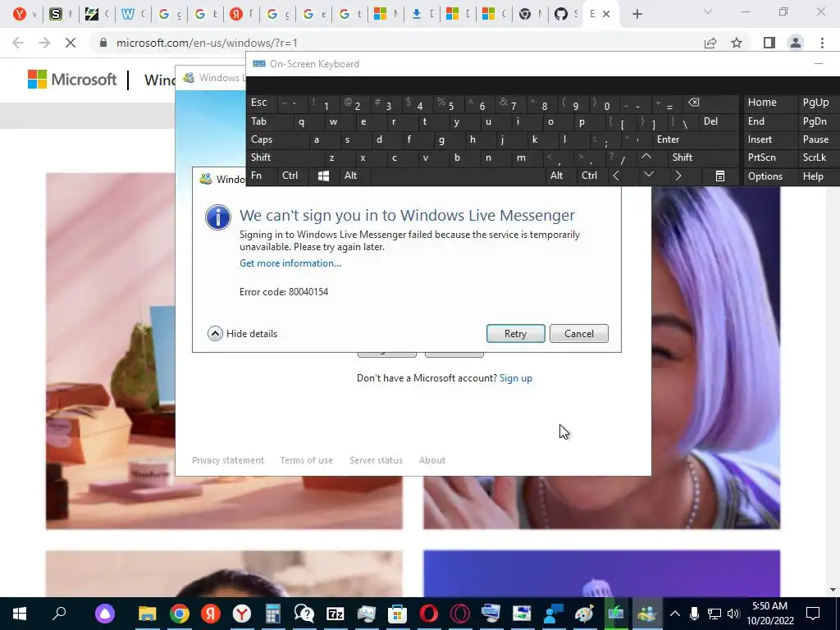Switch to the Chrome logo tab
The height and width of the screenshot is (630, 840).
click(529, 14)
